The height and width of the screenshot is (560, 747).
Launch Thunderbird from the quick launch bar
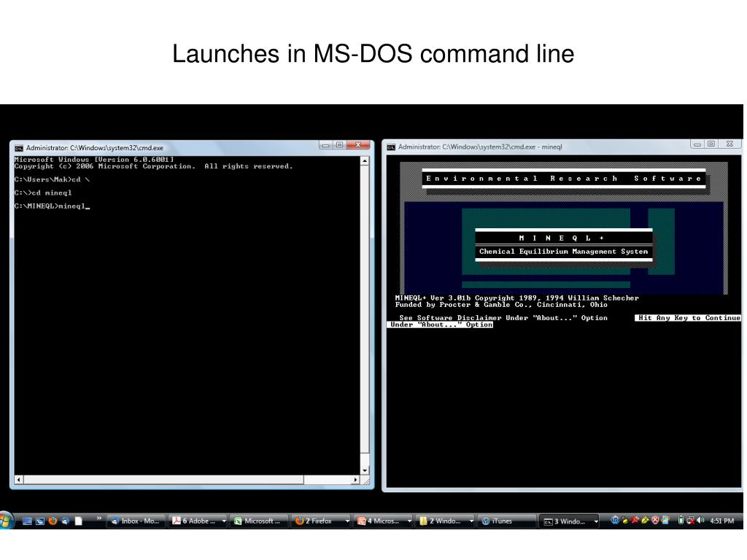coord(65,521)
